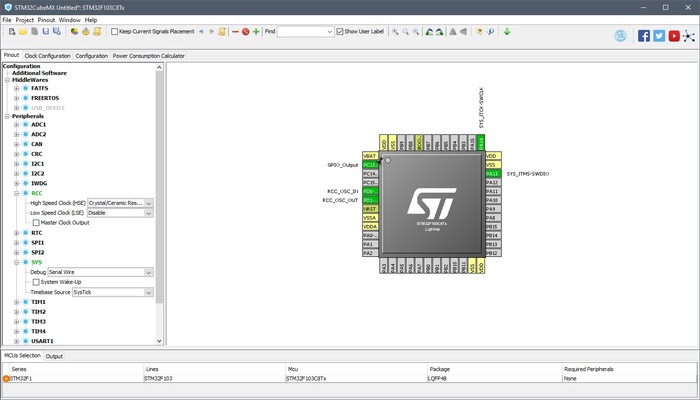Select the MCUs Selection tab
Viewport: 700px width, 400px height.
tap(22, 355)
